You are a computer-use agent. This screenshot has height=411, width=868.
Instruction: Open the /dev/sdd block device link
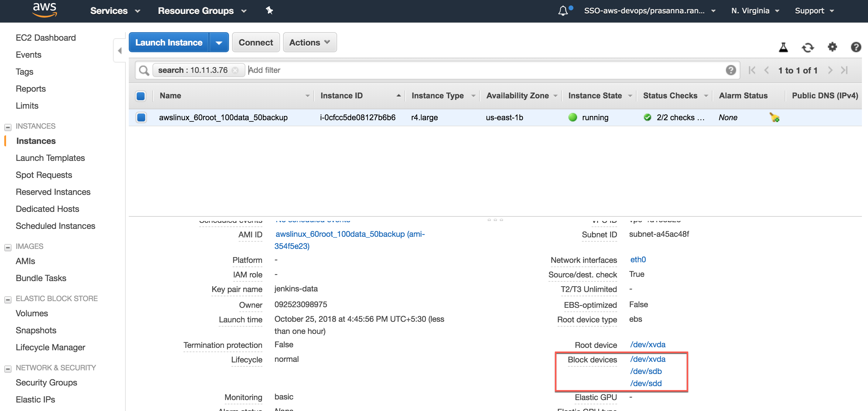tap(646, 383)
